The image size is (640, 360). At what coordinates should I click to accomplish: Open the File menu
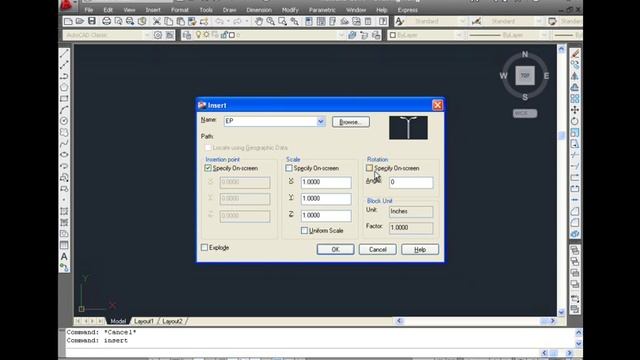[89, 10]
